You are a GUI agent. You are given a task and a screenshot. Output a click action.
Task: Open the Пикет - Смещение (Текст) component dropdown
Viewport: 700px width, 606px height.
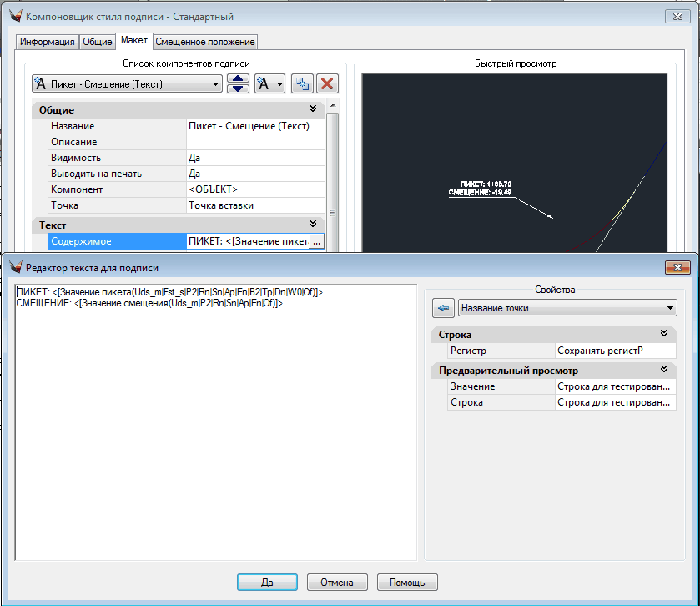coord(127,83)
